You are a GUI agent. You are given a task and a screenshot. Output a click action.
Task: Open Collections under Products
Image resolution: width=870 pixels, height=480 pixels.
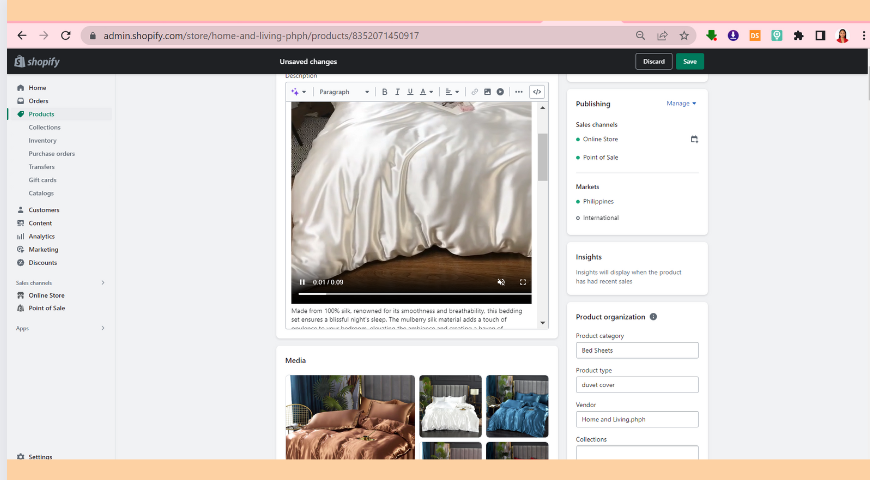[x=44, y=128]
